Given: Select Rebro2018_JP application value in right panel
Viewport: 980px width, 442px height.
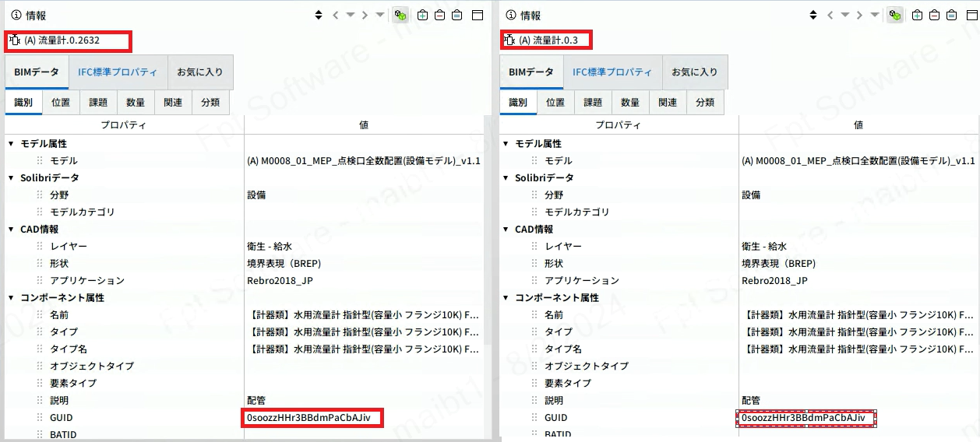Looking at the screenshot, I should tap(774, 281).
